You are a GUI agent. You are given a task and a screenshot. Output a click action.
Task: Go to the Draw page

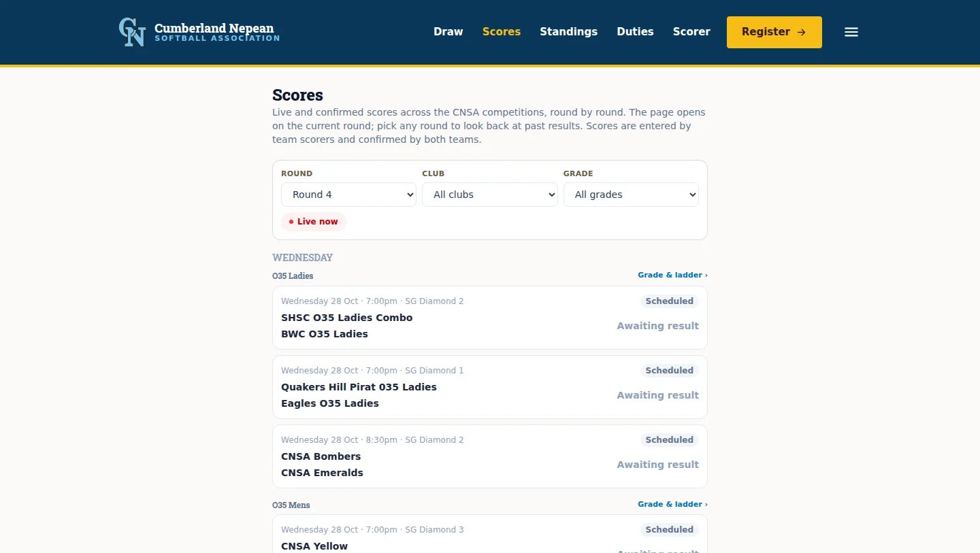448,32
